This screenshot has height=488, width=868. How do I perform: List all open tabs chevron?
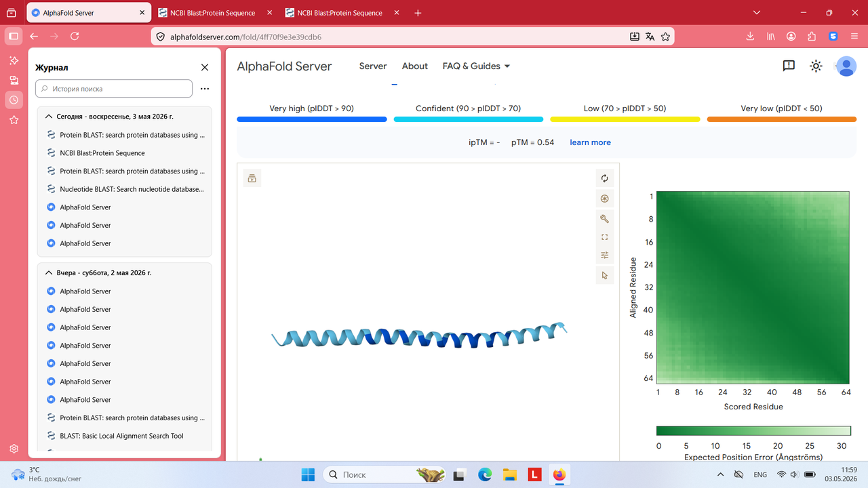point(757,13)
